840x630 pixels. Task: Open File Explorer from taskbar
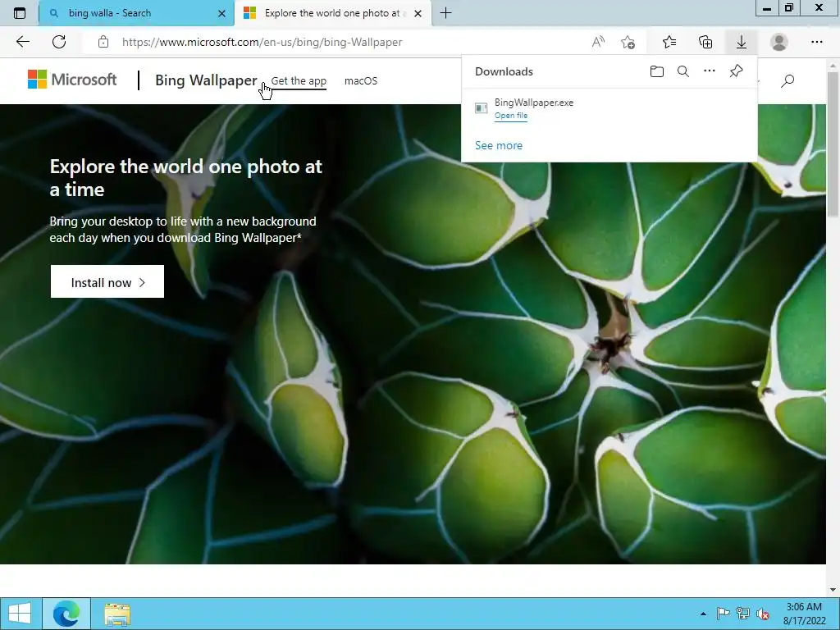(117, 614)
